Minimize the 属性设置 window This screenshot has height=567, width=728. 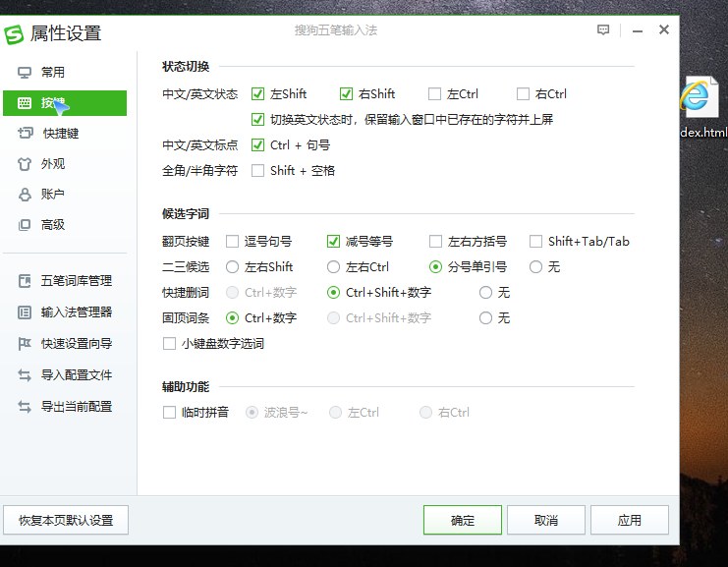(x=638, y=31)
